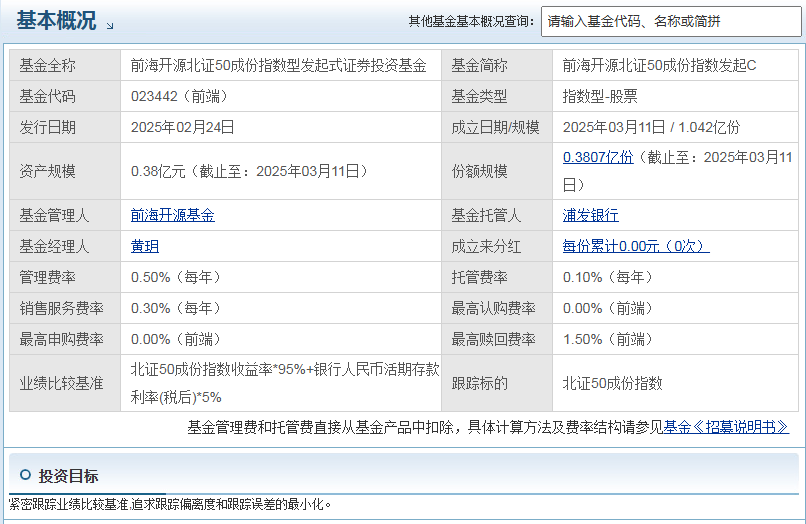Screen dimensions: 806x524
Task: Open fund manager 黄玥 link
Action: pyautogui.click(x=144, y=246)
